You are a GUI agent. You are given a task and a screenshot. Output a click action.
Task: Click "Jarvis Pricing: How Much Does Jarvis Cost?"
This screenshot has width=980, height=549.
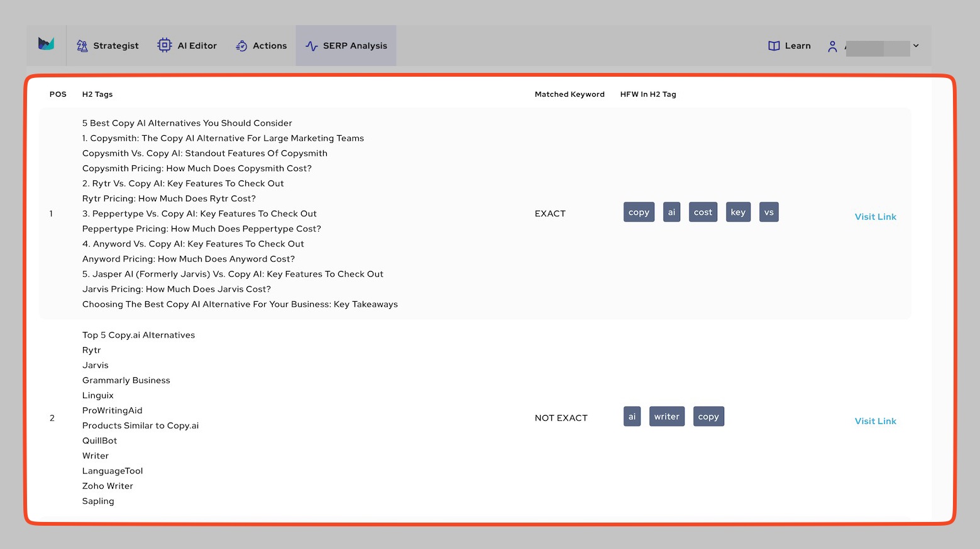[177, 289]
